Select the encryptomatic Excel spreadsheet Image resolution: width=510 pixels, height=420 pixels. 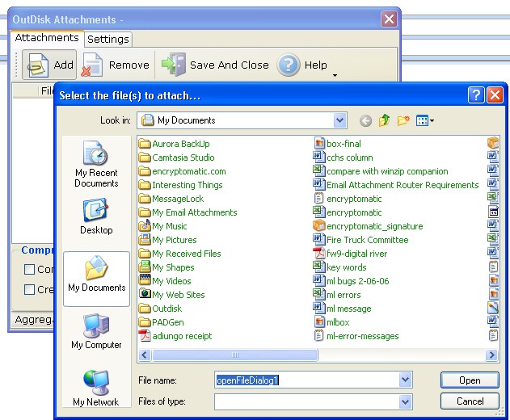coord(348,212)
